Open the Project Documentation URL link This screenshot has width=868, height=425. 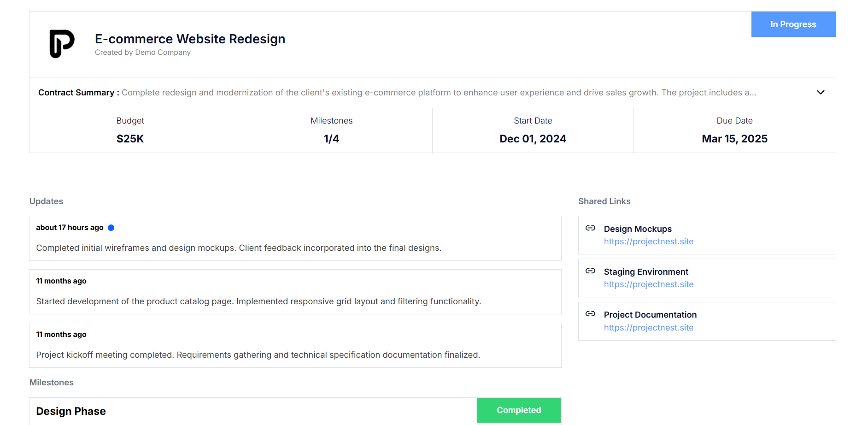tap(648, 328)
